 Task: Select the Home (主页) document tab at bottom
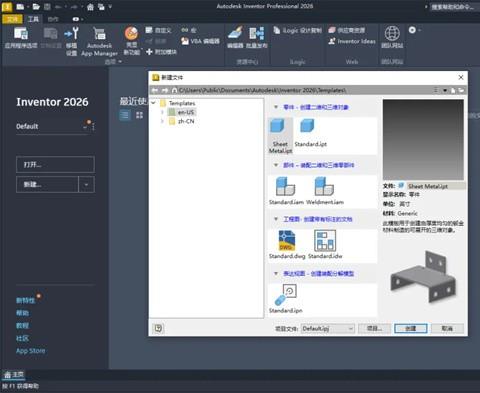[x=14, y=375]
